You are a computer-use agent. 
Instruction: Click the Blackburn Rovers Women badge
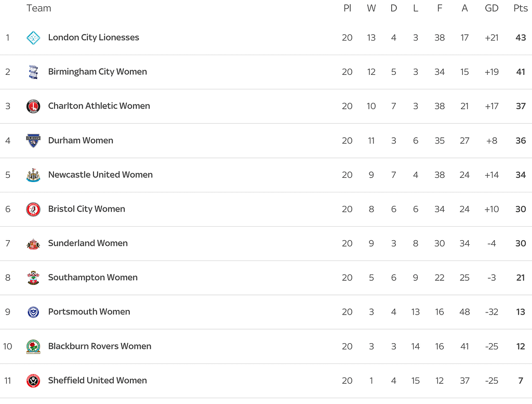tap(33, 346)
